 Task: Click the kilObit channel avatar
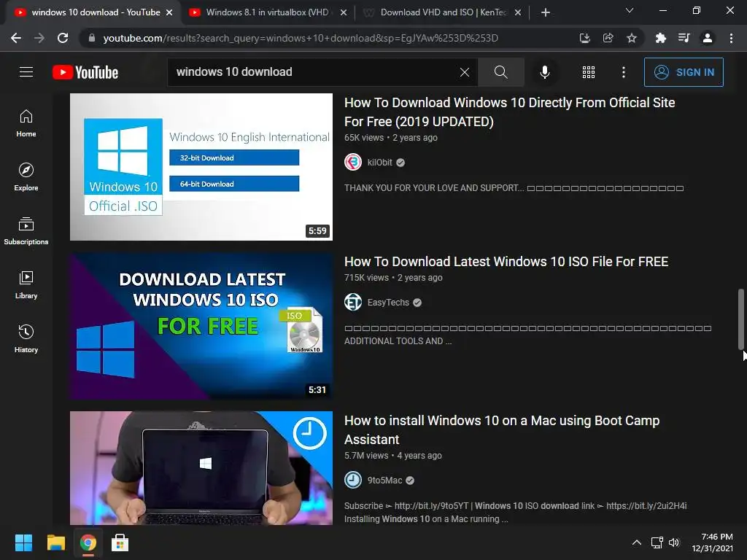tap(353, 162)
